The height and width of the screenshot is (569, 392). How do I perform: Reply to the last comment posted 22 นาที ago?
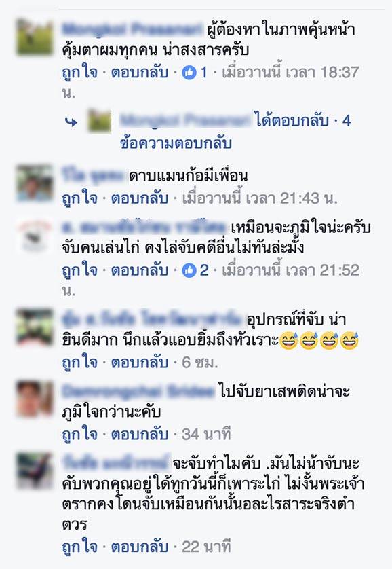[140, 547]
